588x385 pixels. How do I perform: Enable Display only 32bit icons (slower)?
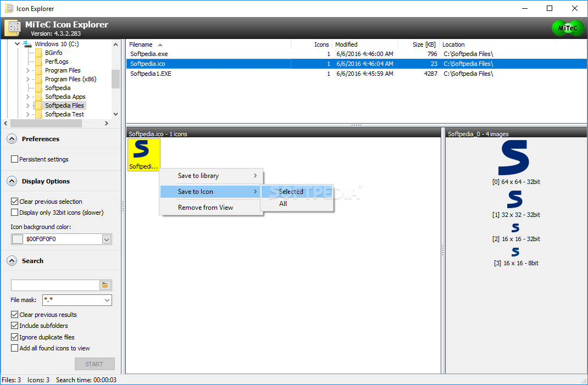tap(15, 212)
